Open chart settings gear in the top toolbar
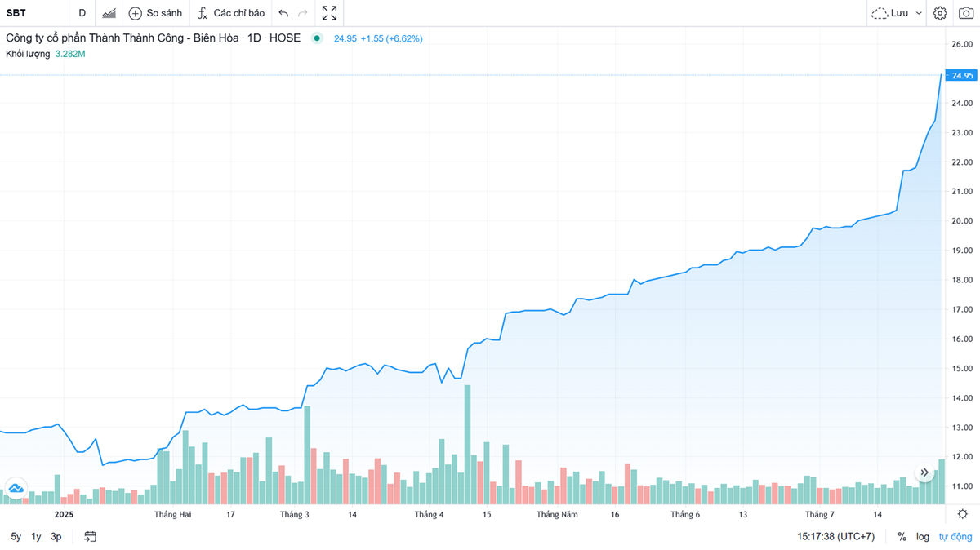 point(940,13)
